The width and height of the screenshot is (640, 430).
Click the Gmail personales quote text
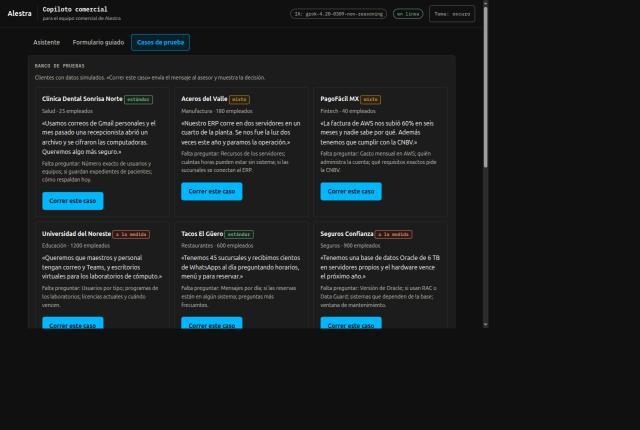click(99, 137)
